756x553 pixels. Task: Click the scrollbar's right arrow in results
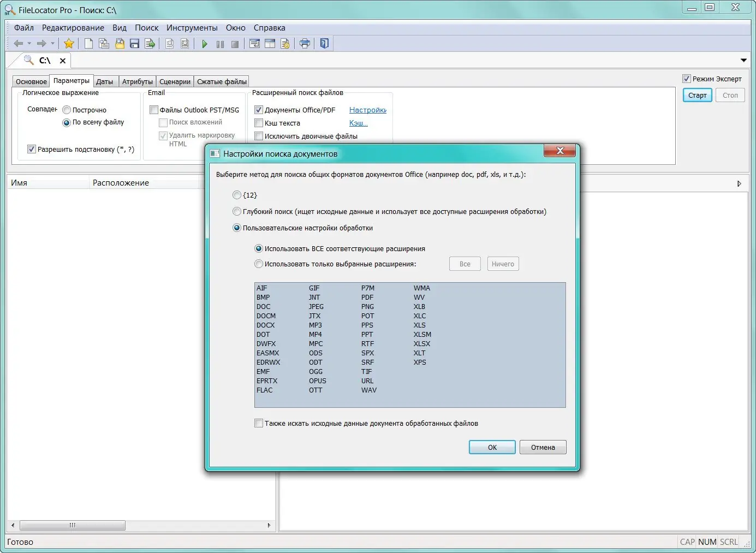(269, 525)
